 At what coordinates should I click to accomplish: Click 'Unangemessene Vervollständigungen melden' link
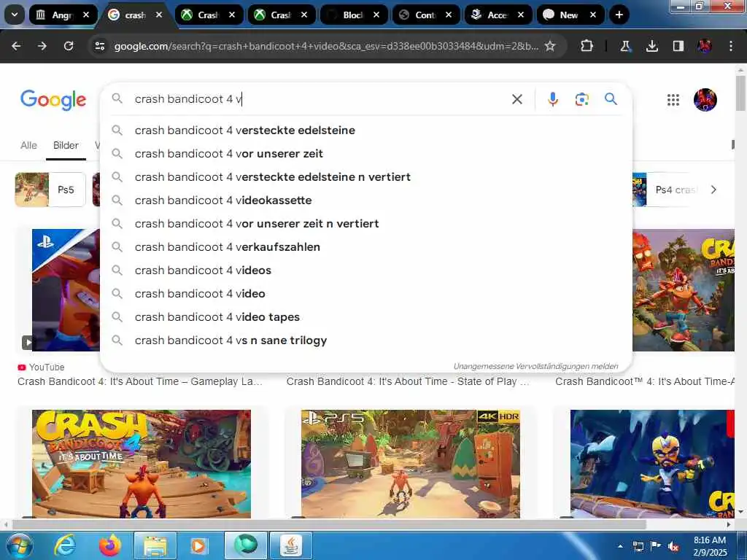coord(535,366)
